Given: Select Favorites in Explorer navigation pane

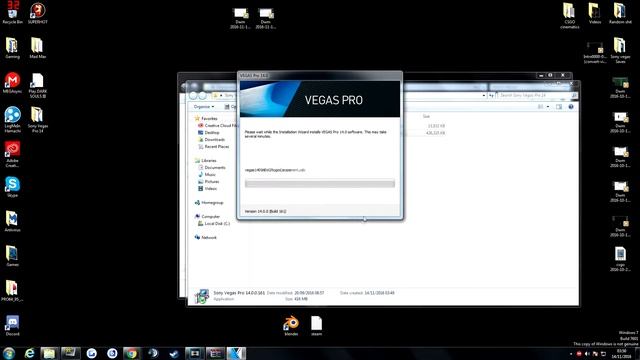Looking at the screenshot, I should click(x=206, y=118).
